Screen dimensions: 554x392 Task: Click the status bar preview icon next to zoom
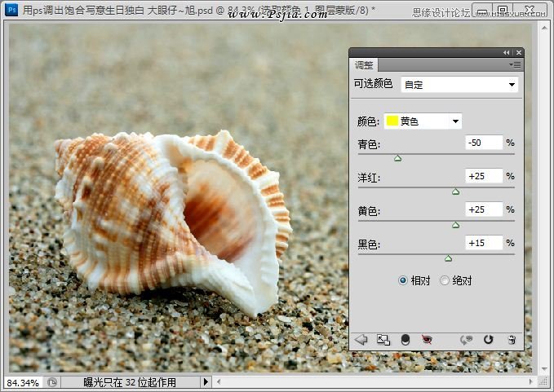[52, 383]
